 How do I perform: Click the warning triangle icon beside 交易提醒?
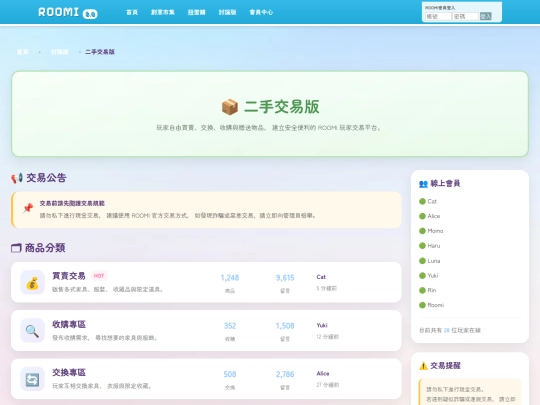coord(423,366)
